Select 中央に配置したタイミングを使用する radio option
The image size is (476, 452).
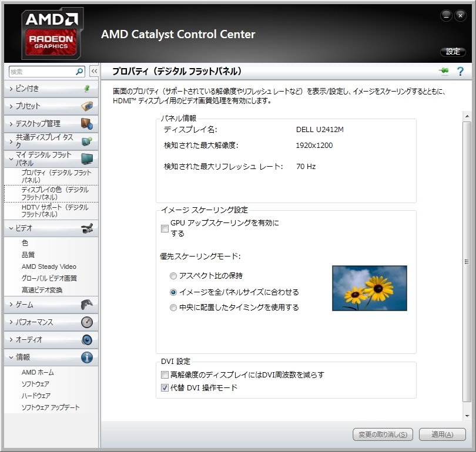173,308
